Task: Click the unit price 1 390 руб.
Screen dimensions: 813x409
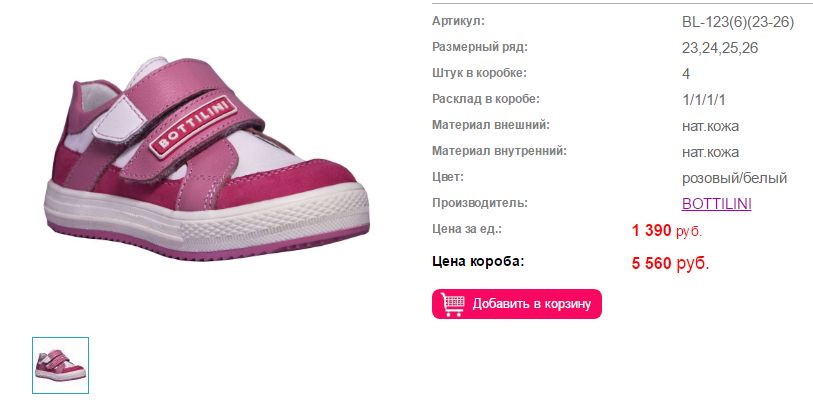Action: pos(666,231)
